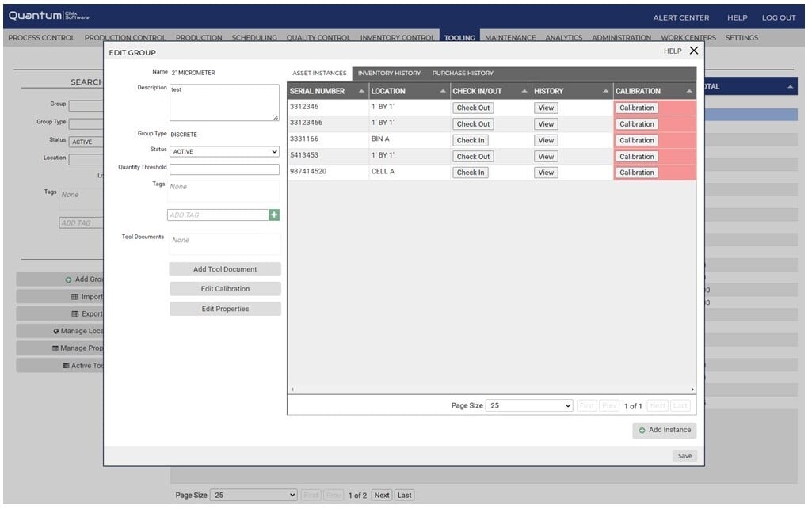This screenshot has height=509, width=812.
Task: Click the green Add Instance plus icon
Action: [x=642, y=430]
